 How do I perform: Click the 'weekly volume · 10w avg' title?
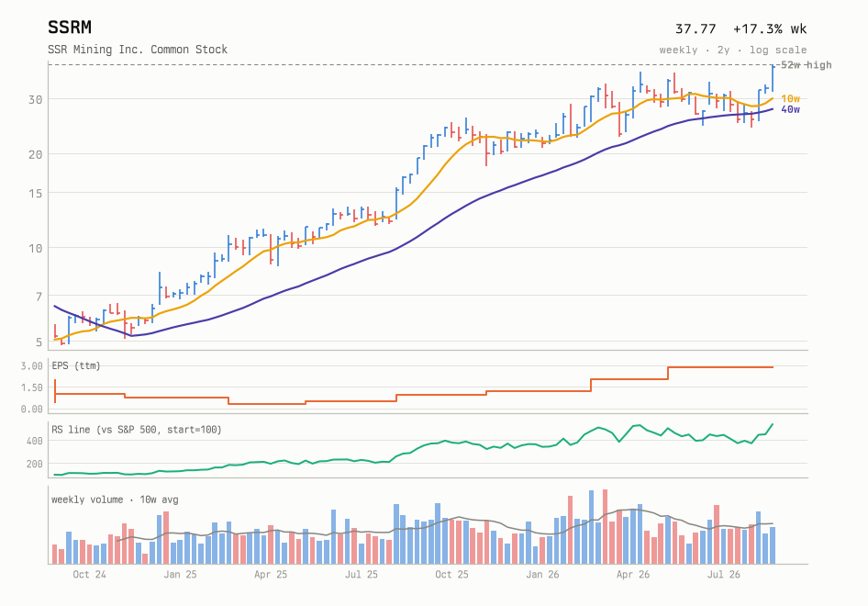(x=115, y=499)
